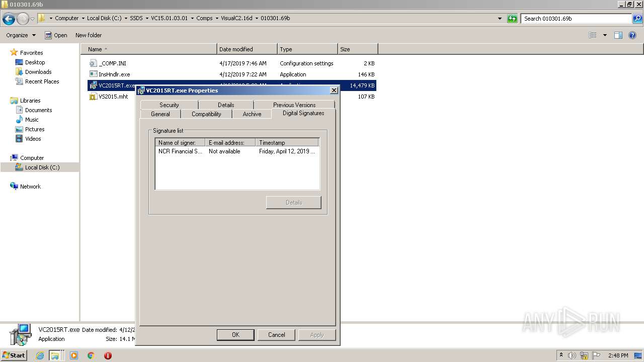Open Internet Explorer from taskbar
Screen dimensions: 644x362
(40, 355)
